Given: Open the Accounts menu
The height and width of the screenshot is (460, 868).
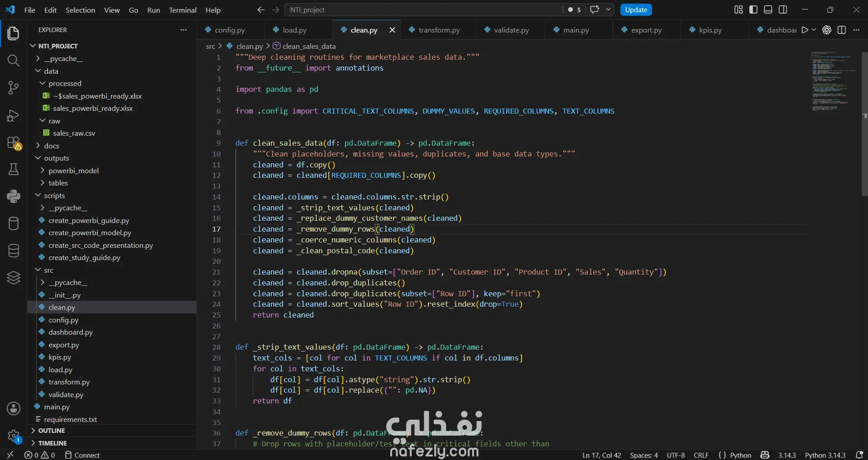Looking at the screenshot, I should pyautogui.click(x=14, y=408).
